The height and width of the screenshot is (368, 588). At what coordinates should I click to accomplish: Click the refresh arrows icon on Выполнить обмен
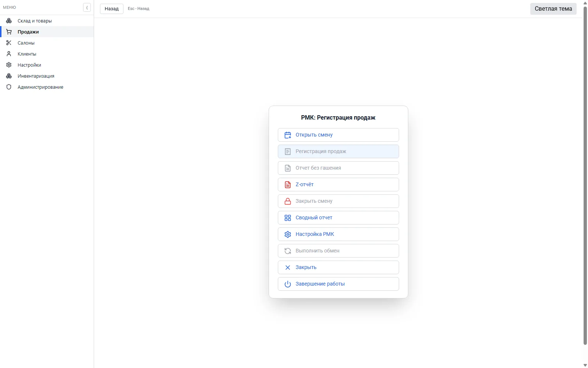[x=288, y=251]
